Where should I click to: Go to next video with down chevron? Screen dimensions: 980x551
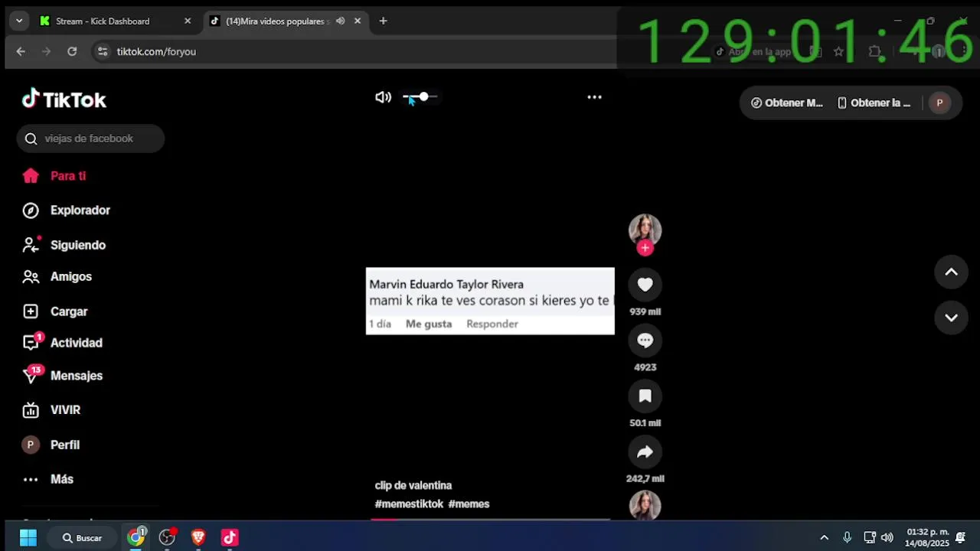(x=951, y=318)
